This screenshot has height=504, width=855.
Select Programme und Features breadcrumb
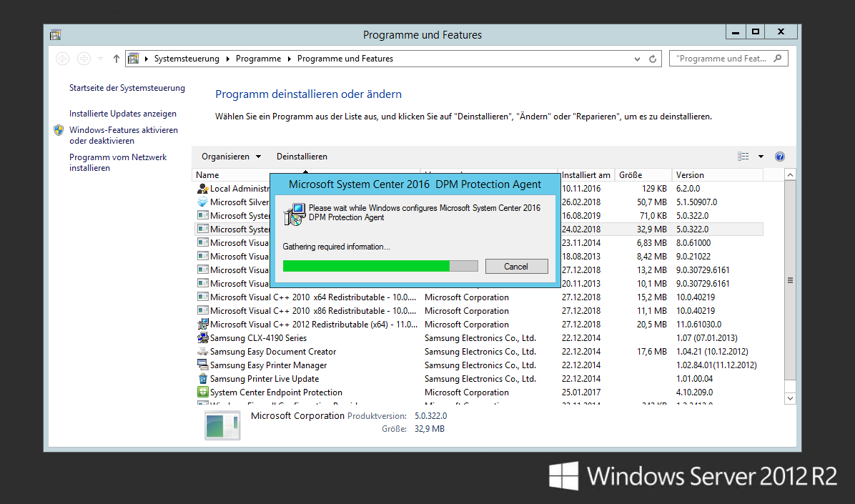pos(345,59)
